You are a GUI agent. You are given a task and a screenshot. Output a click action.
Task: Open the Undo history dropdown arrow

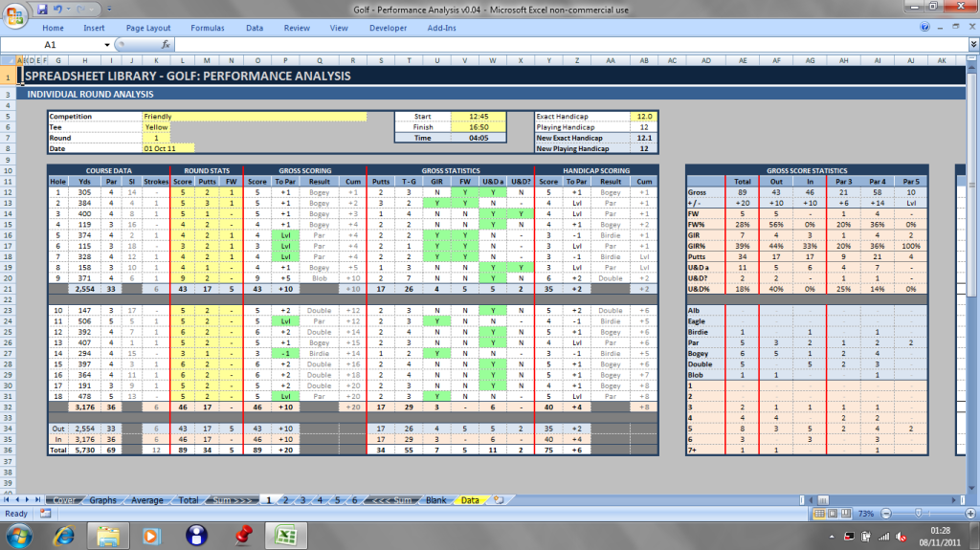point(68,9)
